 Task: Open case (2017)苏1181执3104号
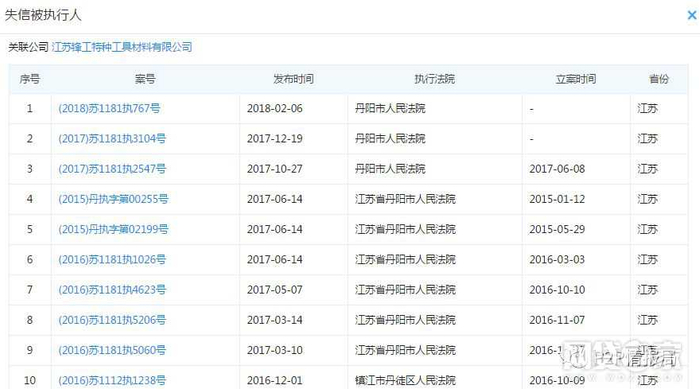pyautogui.click(x=112, y=138)
